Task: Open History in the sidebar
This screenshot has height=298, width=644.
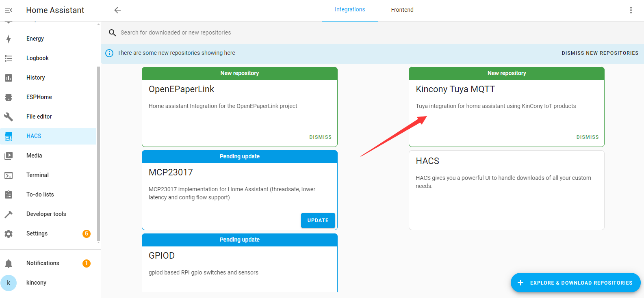Action: pos(48,78)
